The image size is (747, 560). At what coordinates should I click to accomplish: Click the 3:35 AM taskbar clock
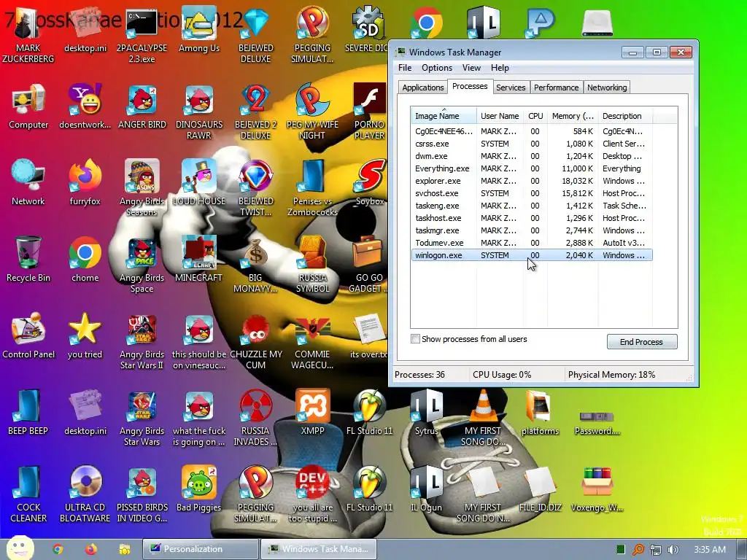pos(709,550)
